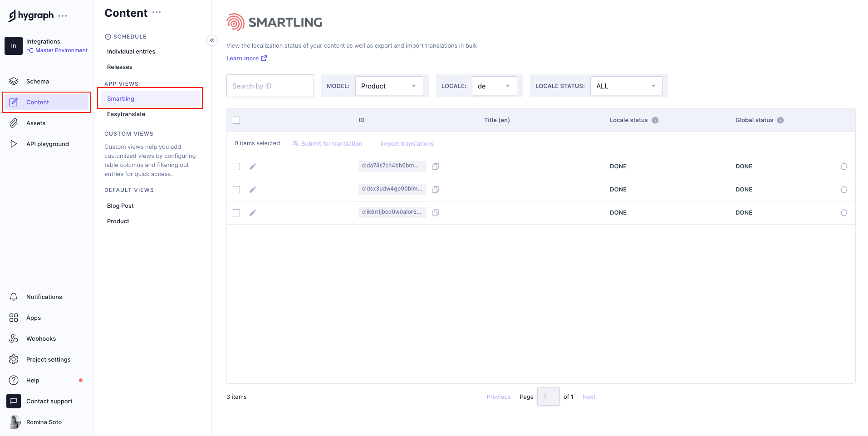Image resolution: width=868 pixels, height=436 pixels.
Task: Switch to the Easytranslate app view
Action: tap(126, 114)
